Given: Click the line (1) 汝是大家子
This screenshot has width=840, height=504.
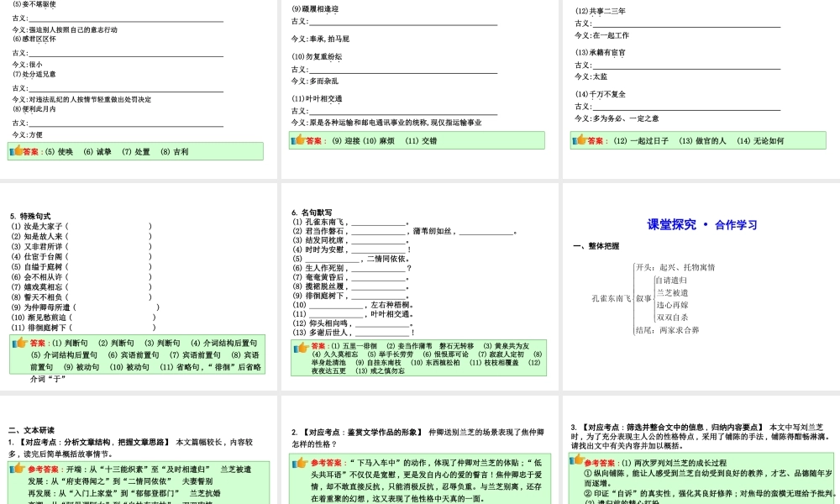Looking at the screenshot, I should tap(81, 227).
